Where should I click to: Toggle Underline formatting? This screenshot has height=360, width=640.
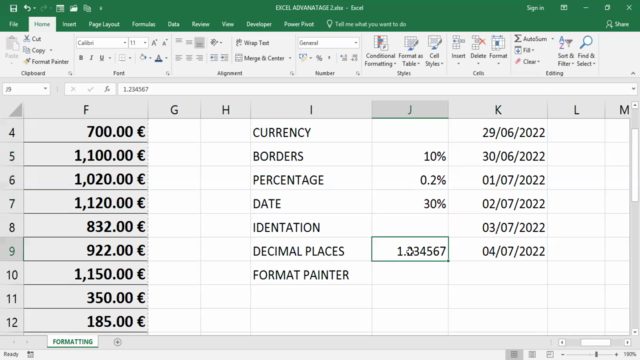pyautogui.click(x=102, y=58)
